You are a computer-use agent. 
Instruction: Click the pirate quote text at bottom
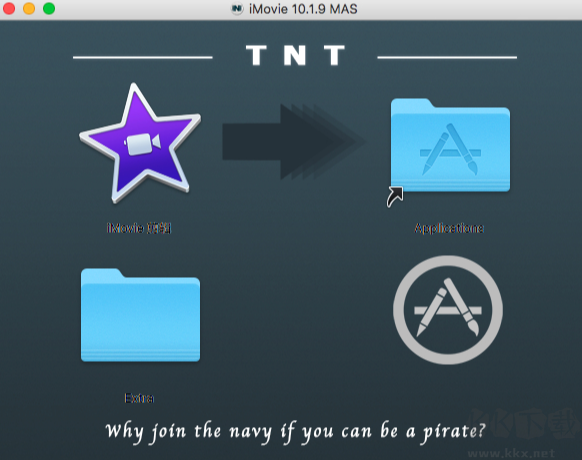tap(295, 432)
